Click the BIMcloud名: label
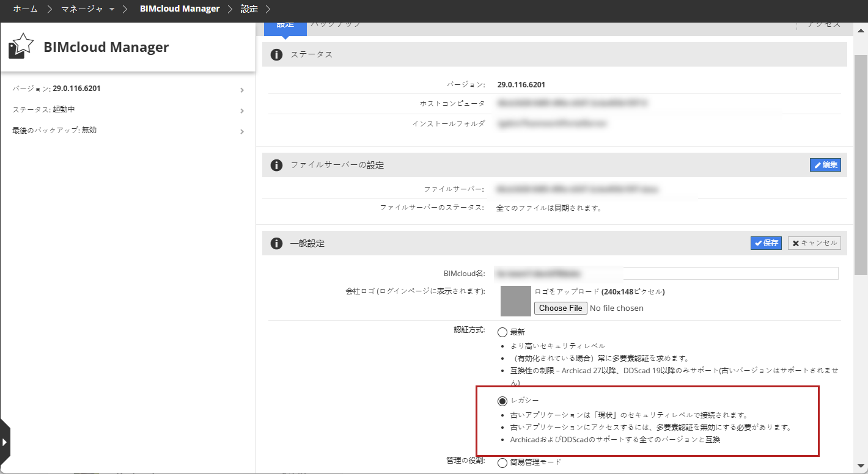This screenshot has width=868, height=474. click(x=465, y=273)
